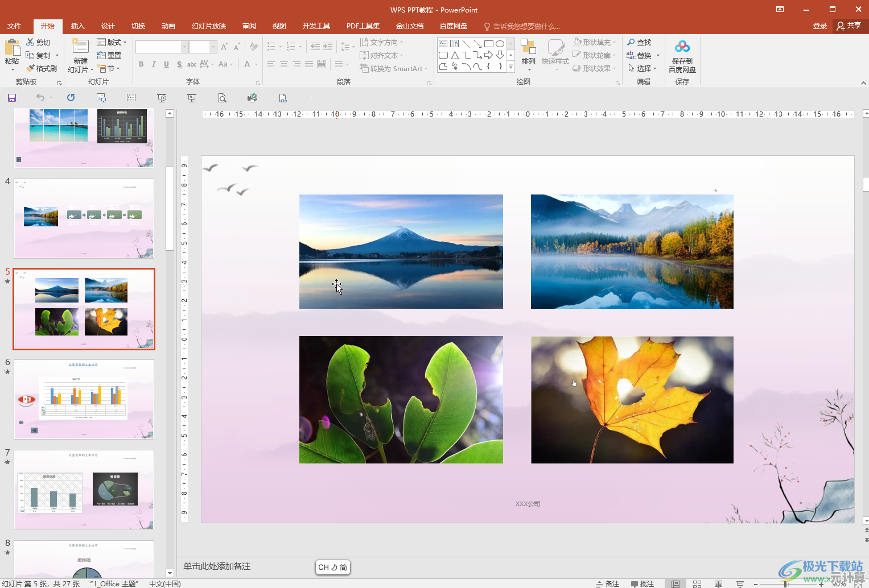Toggle normal view button in status bar
Viewport: 869px width, 588px height.
pyautogui.click(x=675, y=584)
